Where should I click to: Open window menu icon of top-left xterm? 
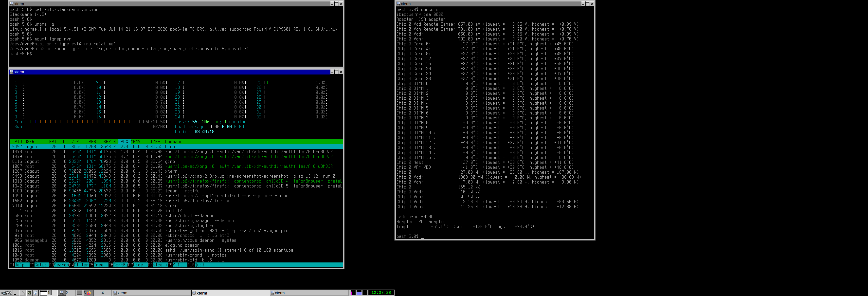[12, 4]
